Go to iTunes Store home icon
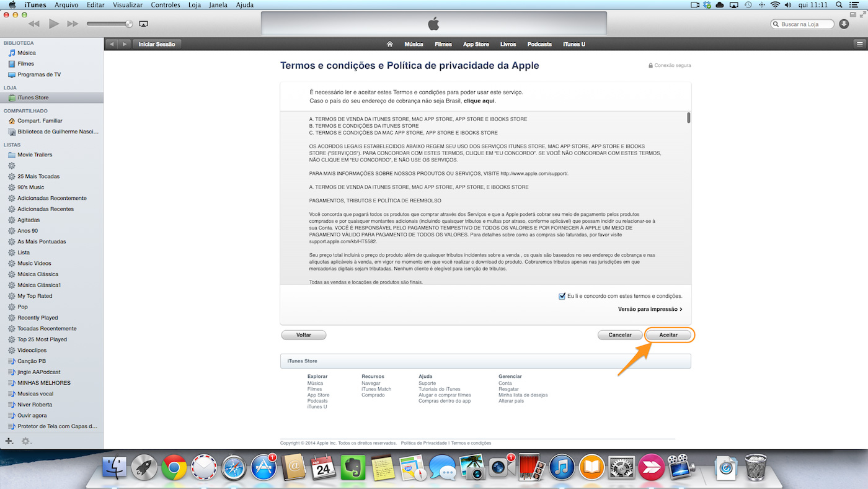The height and width of the screenshot is (489, 868). 389,44
